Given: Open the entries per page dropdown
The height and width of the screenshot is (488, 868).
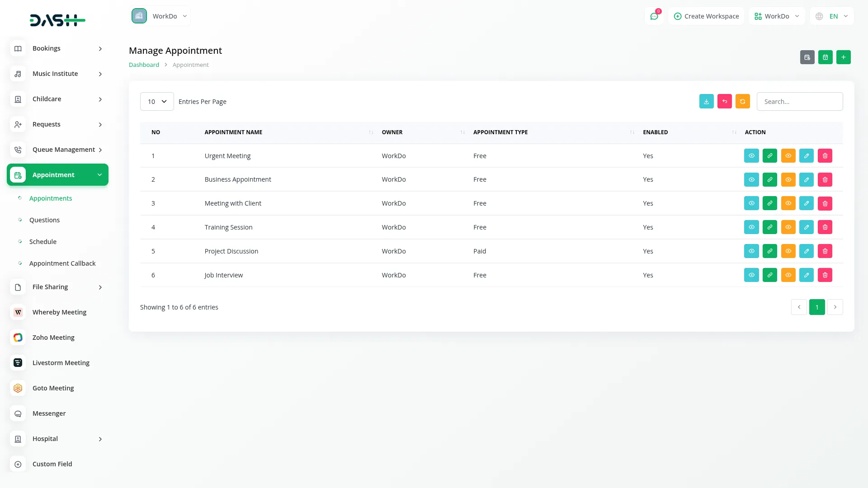Looking at the screenshot, I should (x=157, y=102).
